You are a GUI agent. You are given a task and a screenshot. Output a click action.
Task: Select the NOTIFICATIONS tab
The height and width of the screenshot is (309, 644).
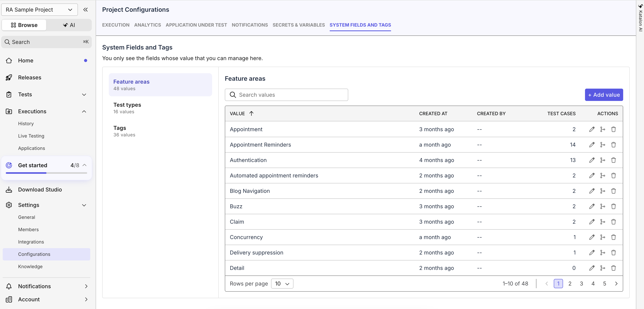point(250,25)
